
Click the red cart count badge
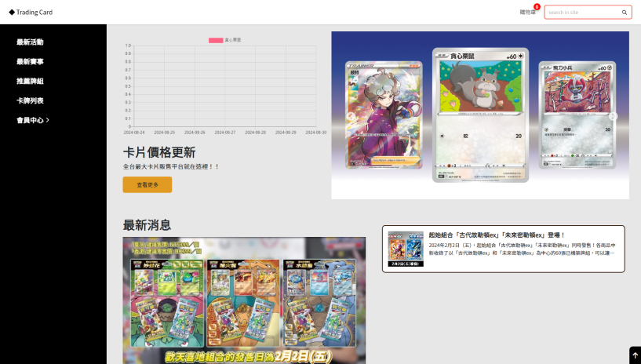coord(537,6)
